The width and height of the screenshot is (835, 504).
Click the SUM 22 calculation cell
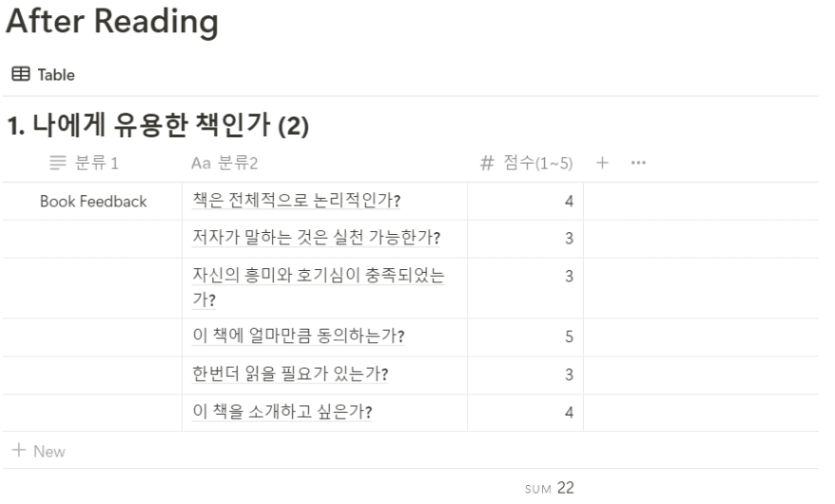(x=549, y=488)
